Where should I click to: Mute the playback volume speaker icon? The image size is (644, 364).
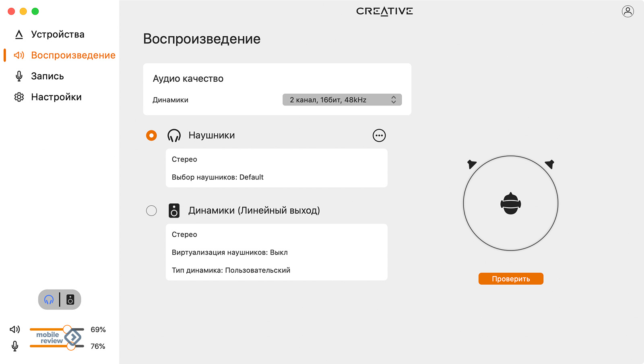pos(15,329)
